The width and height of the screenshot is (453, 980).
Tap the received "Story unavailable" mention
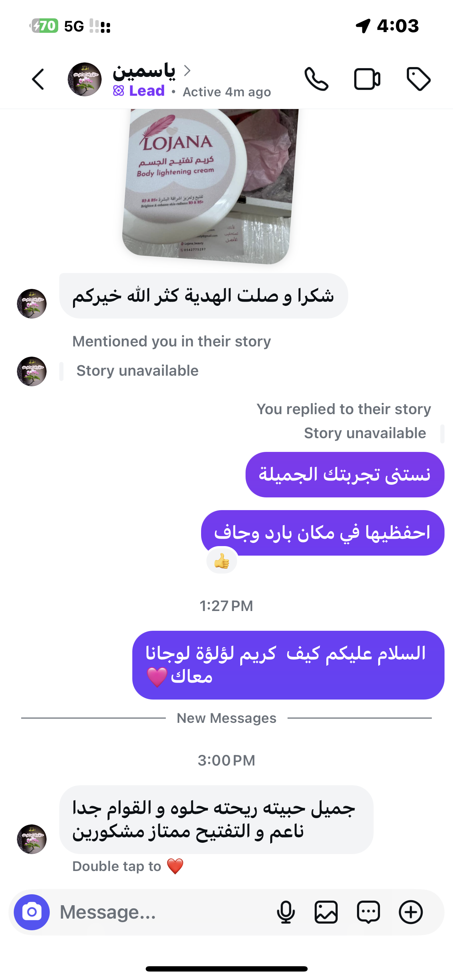coord(137,371)
